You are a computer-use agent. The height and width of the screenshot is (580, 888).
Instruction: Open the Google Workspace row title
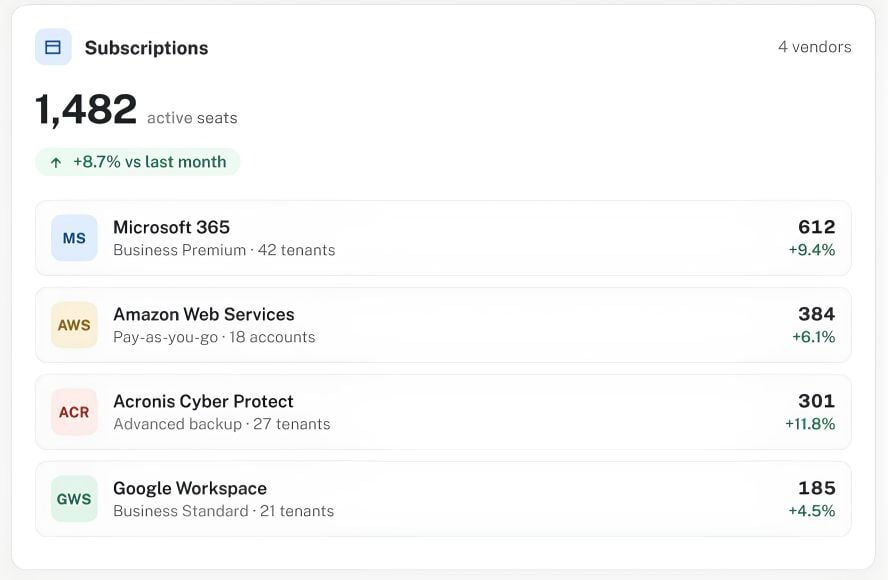pos(190,488)
